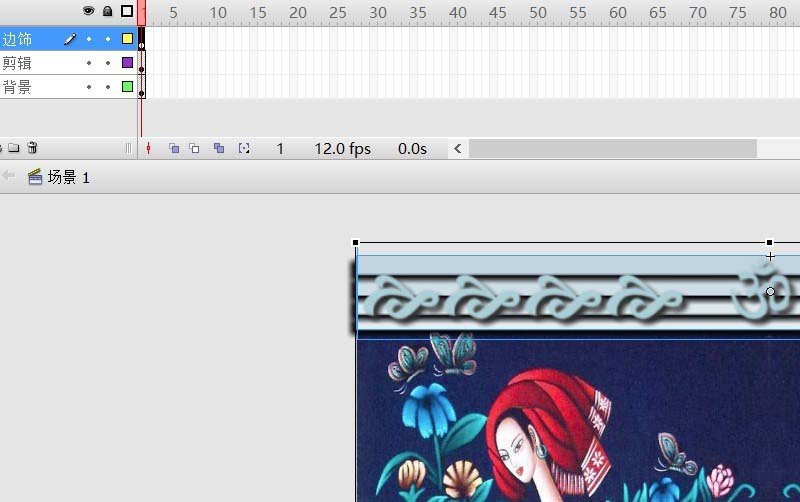800x502 pixels.
Task: Click the circular transformation point on stage
Action: [x=770, y=292]
